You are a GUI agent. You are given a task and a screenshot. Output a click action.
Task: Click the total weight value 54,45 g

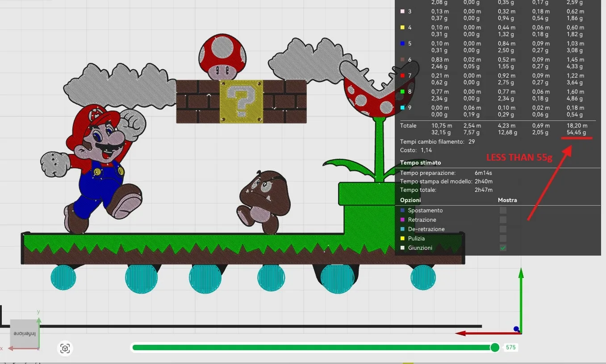[x=576, y=132]
